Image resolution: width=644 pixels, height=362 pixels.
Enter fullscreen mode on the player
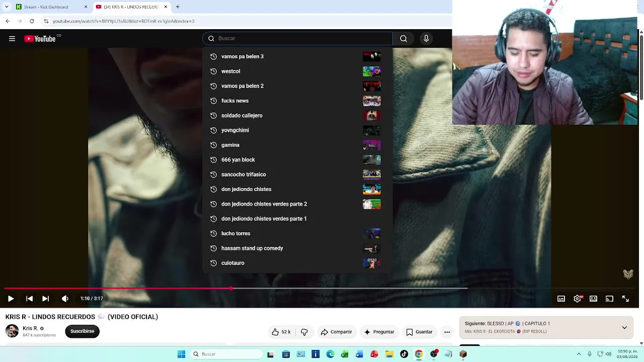625,299
